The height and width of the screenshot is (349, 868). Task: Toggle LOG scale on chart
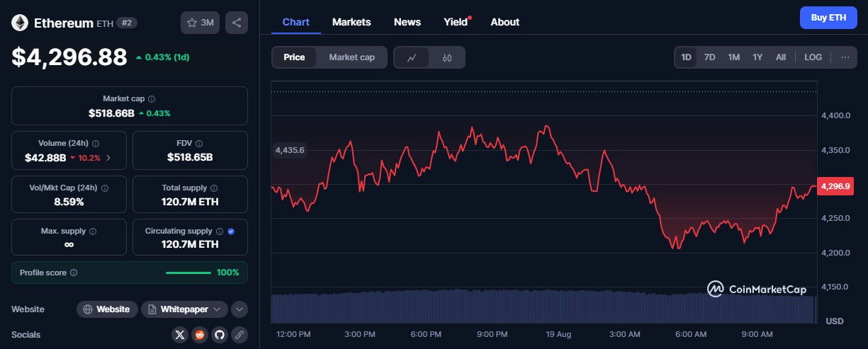point(813,57)
